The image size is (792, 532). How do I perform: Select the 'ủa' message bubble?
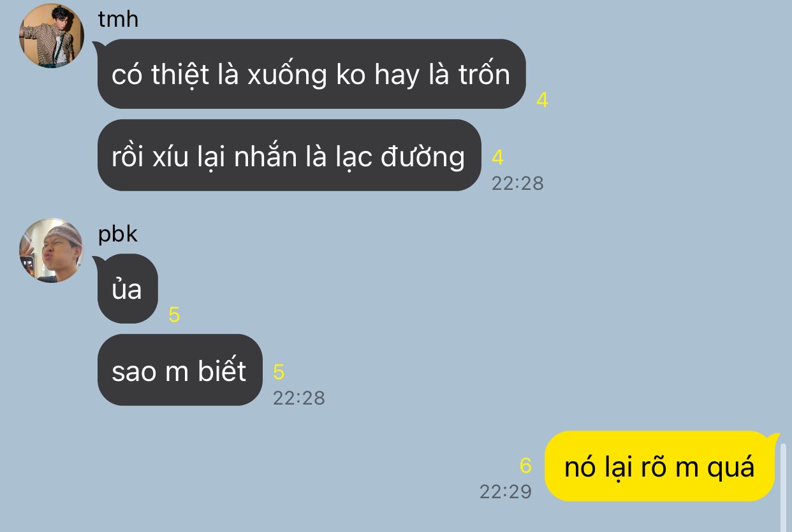coord(126,289)
